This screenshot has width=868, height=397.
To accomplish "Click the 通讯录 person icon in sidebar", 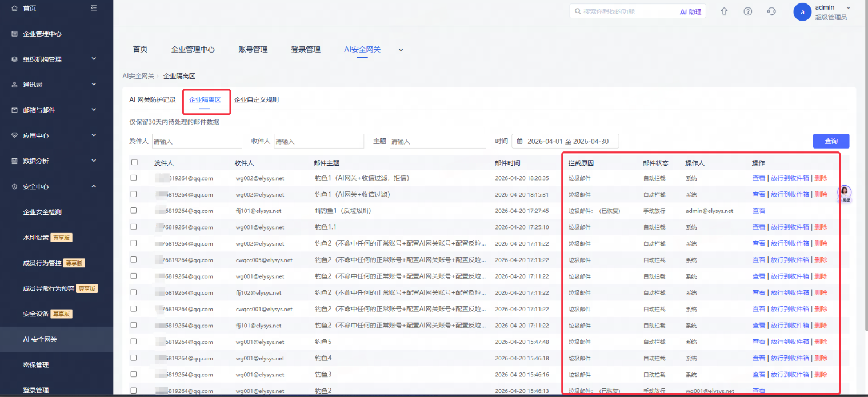I will pos(15,85).
